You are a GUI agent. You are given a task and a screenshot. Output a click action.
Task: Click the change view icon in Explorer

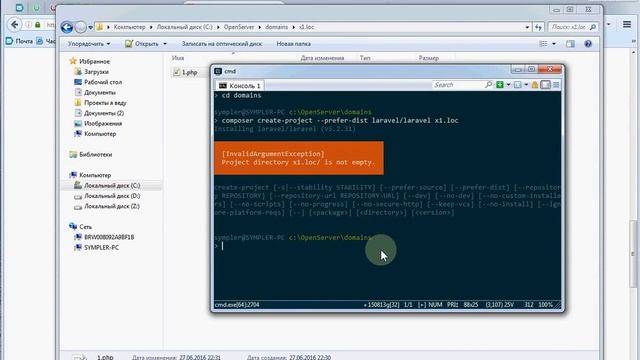point(543,44)
